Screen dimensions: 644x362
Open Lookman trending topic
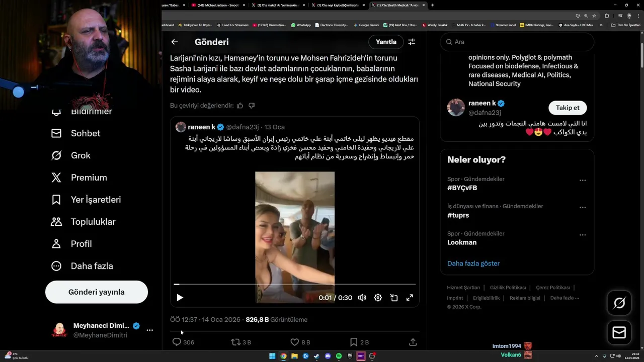462,242
